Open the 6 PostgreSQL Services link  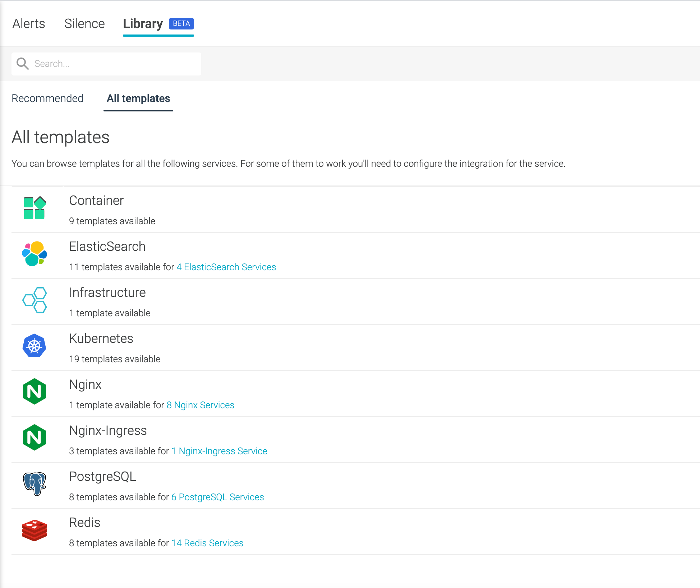[x=218, y=497]
